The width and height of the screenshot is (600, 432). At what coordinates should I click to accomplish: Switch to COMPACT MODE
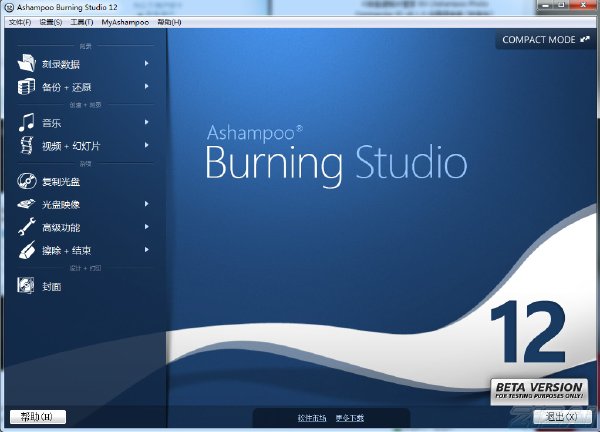[x=546, y=39]
